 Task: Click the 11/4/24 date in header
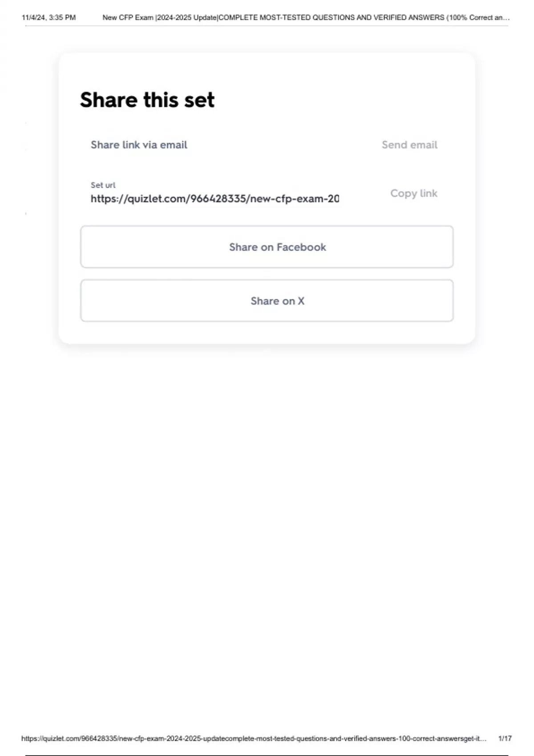tap(34, 18)
